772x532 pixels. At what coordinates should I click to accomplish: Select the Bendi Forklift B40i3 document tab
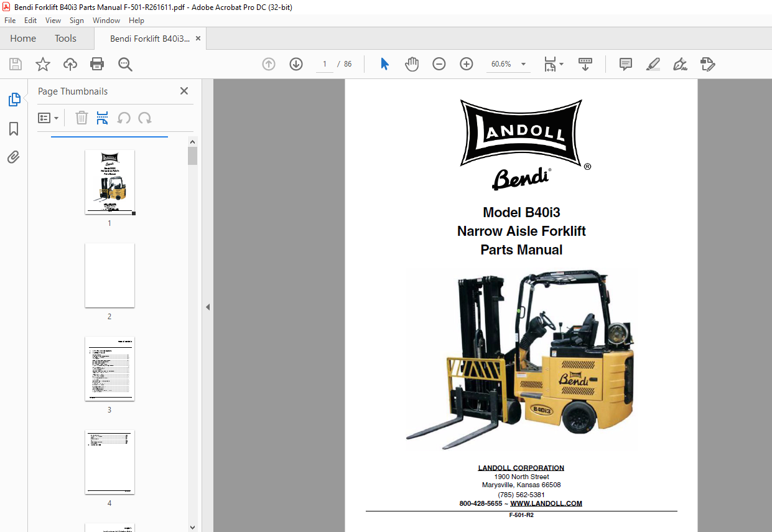[150, 39]
